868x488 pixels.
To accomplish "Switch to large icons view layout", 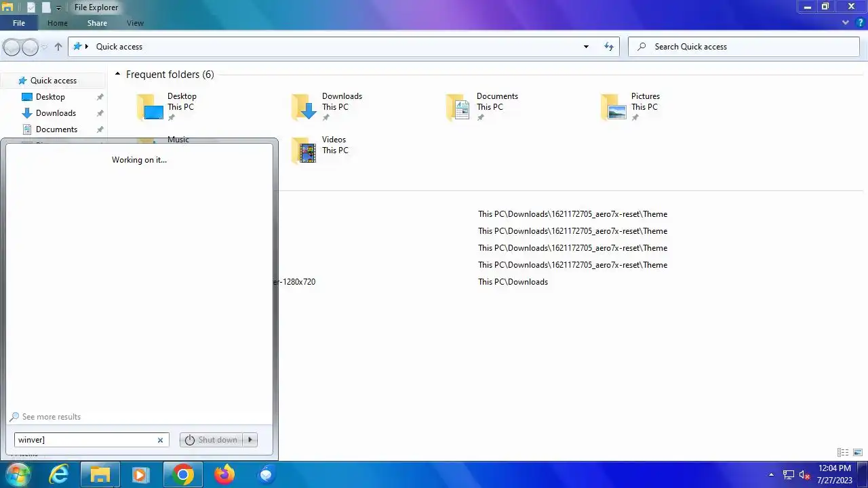I will pyautogui.click(x=858, y=453).
